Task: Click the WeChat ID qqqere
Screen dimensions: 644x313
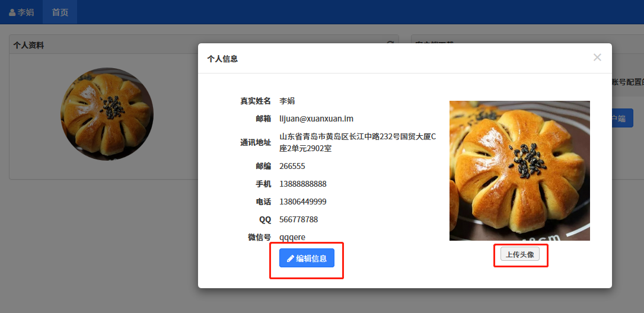Action: pos(292,237)
